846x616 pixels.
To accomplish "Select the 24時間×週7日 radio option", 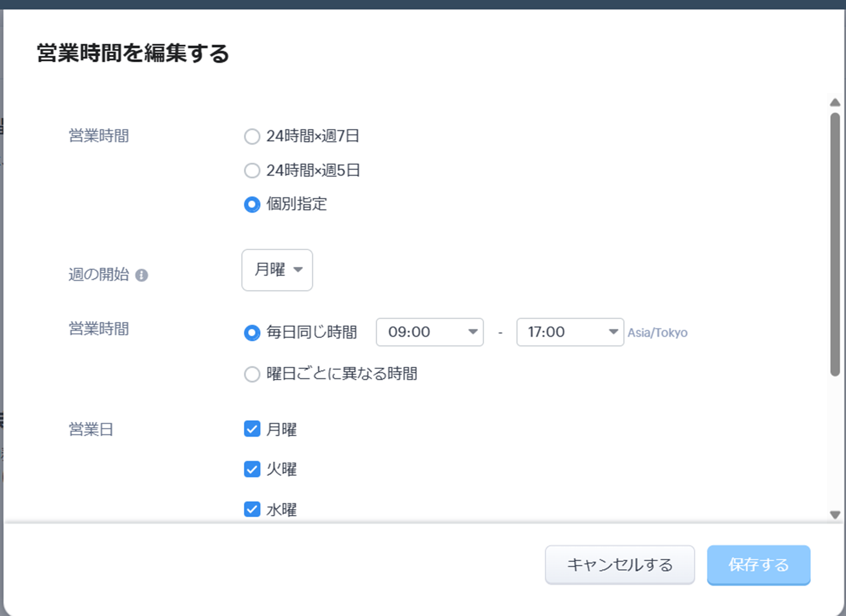I will (x=252, y=136).
